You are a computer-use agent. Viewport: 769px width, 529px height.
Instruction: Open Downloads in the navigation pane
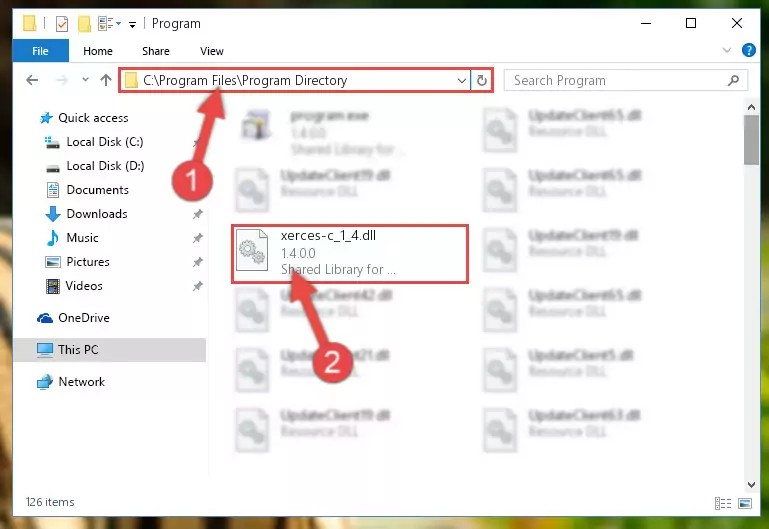pos(97,214)
